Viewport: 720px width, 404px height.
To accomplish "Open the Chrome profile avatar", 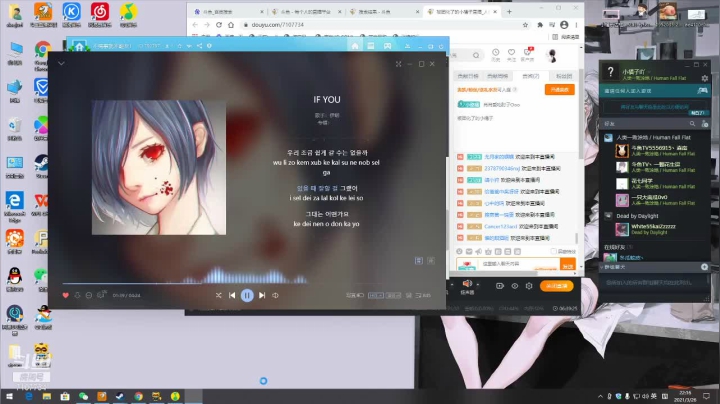I will [564, 25].
